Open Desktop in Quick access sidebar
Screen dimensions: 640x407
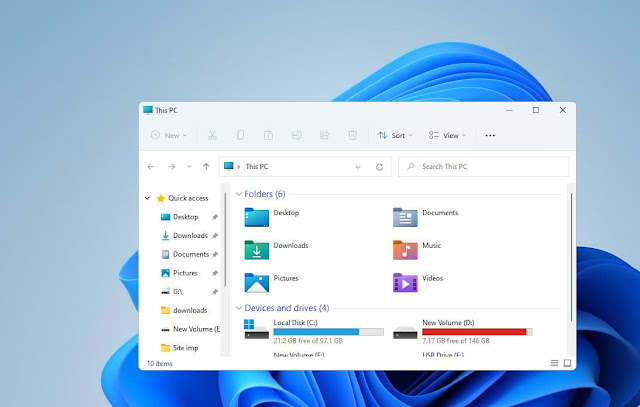[185, 217]
